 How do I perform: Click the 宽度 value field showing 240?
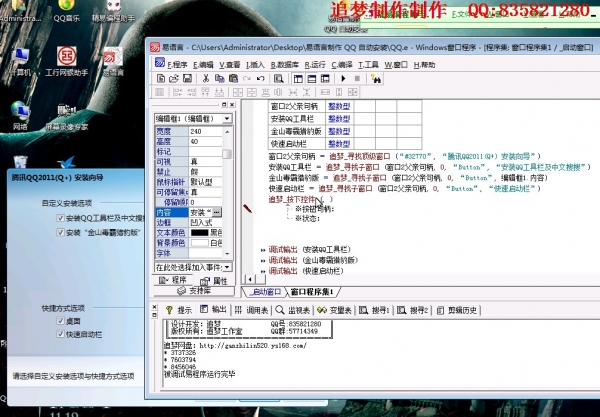click(x=205, y=131)
